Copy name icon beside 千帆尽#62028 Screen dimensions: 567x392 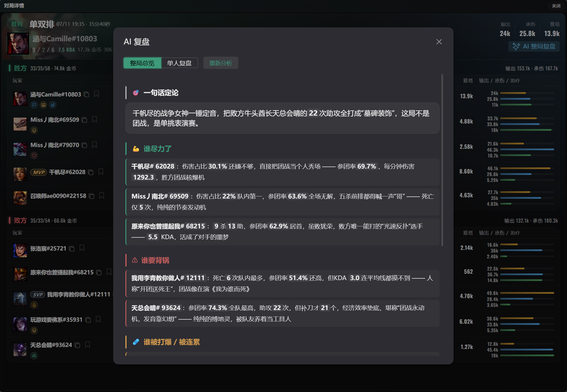coord(91,172)
